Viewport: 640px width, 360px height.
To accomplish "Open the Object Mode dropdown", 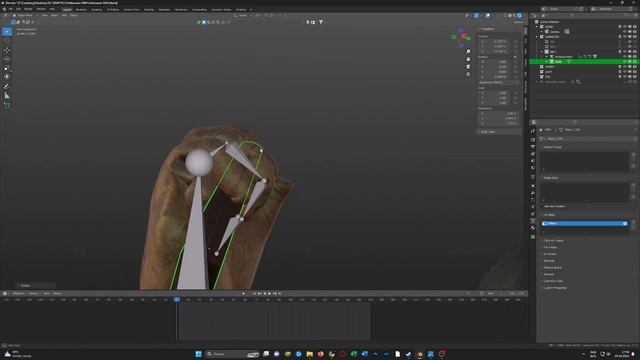I will [x=25, y=16].
